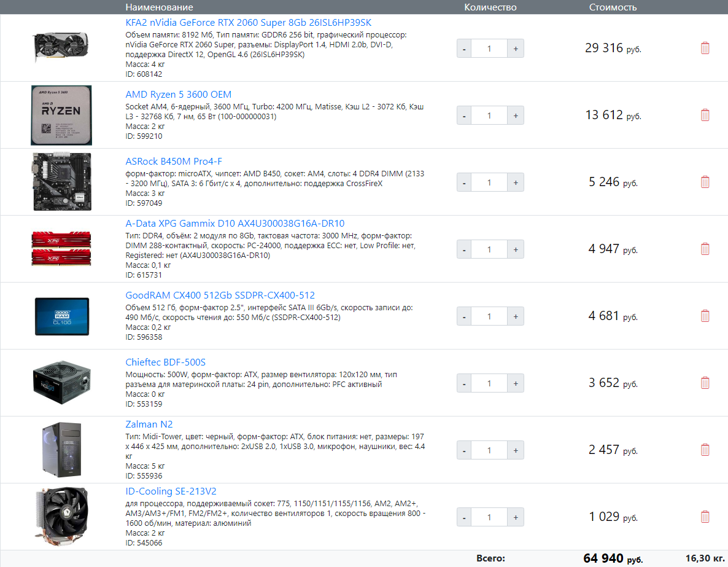Click the AMD Ryzen processor thumbnail

click(61, 115)
